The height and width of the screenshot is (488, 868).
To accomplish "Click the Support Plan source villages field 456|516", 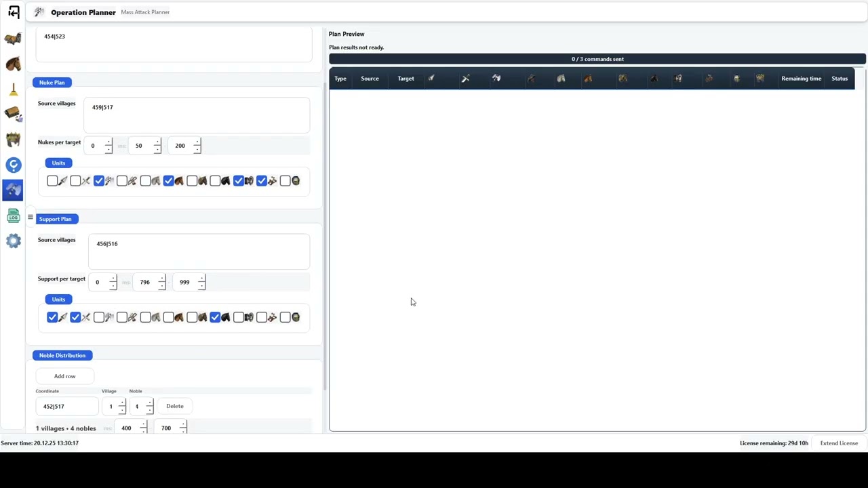I will (x=199, y=251).
